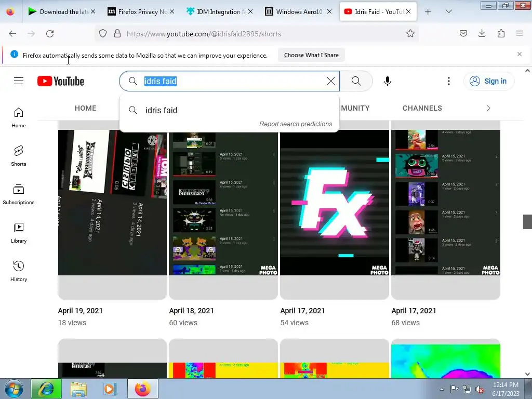The width and height of the screenshot is (532, 399).
Task: Open Windows Explorer folder from taskbar
Action: tap(78, 389)
